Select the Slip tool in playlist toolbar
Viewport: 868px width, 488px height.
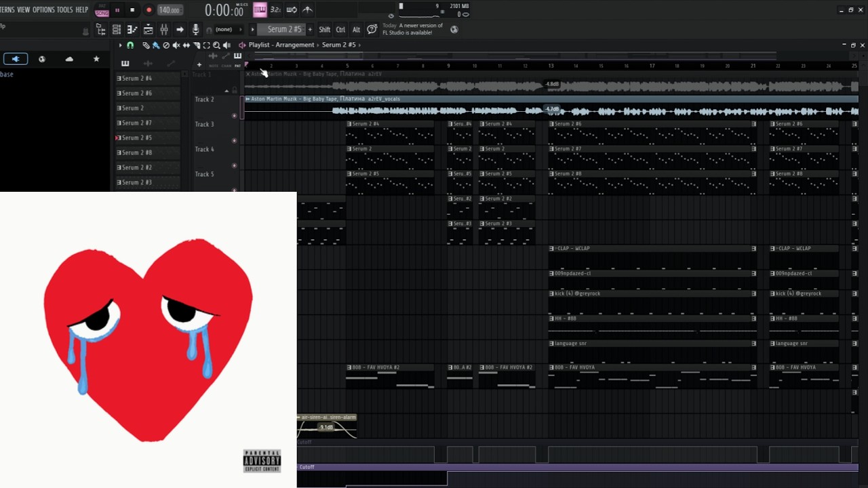(x=186, y=45)
